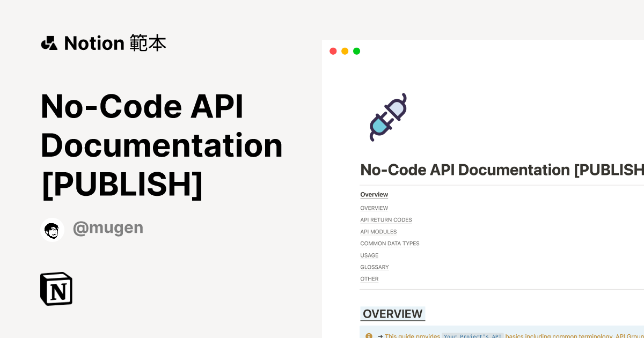
Task: Open the 'API MODULES' link
Action: [378, 232]
